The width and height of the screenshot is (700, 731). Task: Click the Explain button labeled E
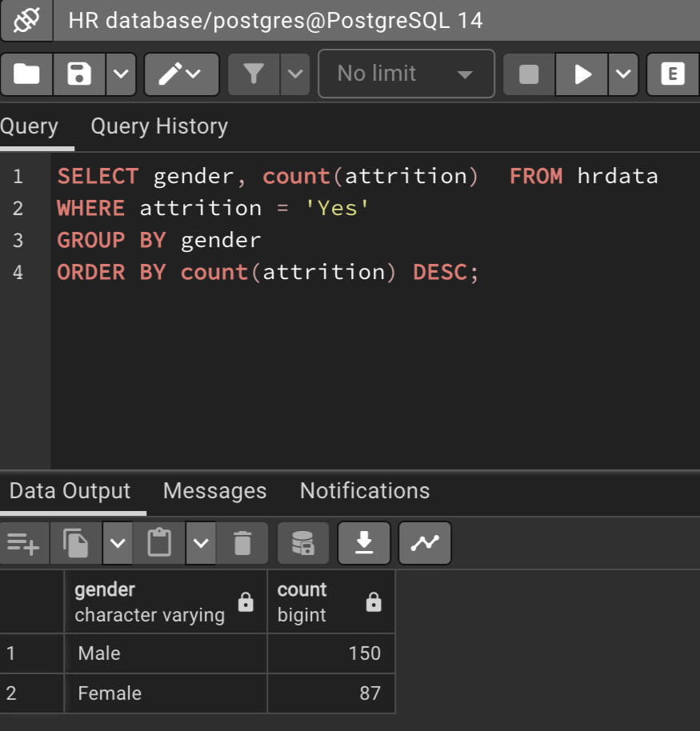673,74
